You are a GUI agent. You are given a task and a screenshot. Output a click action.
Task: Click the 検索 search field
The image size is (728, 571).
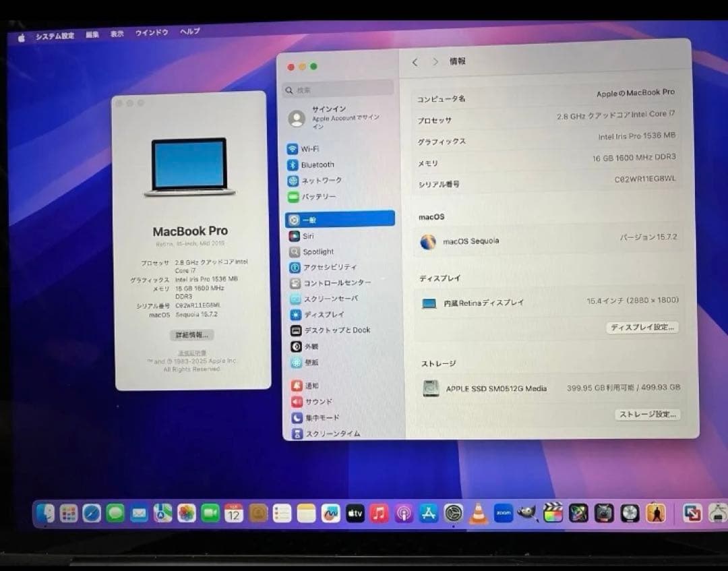(x=337, y=88)
